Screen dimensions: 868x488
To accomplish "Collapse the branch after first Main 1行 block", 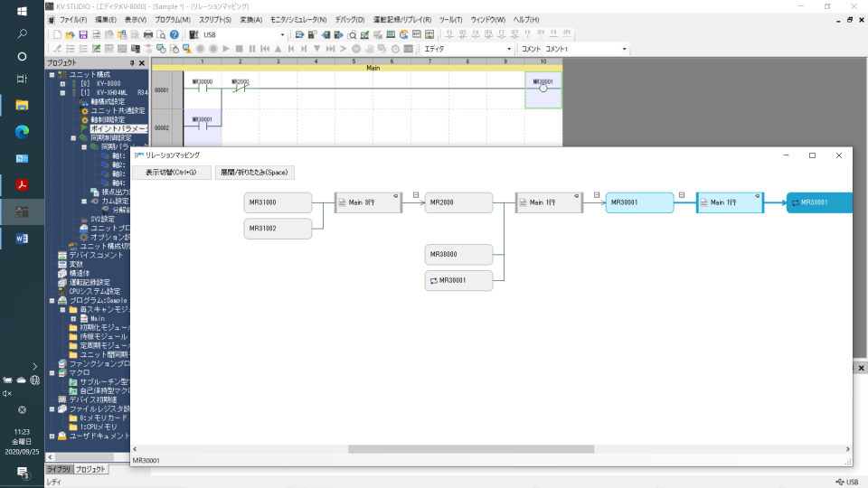I will tap(596, 194).
